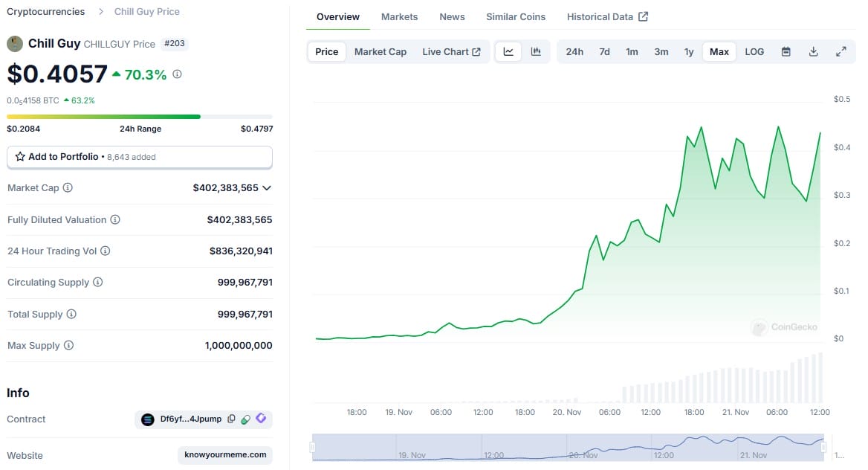Viewport: 868px width, 470px height.
Task: Click the Max Supply value 1,000,000,000
Action: coord(239,345)
